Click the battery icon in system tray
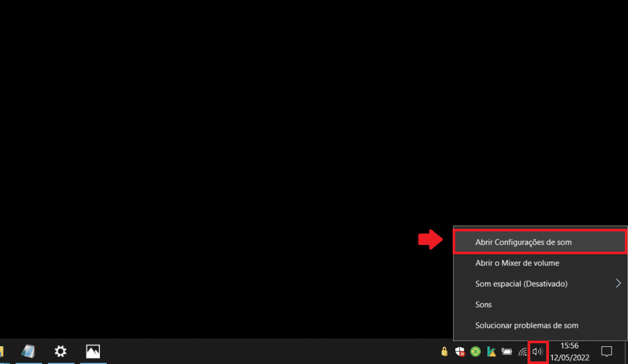 [506, 351]
